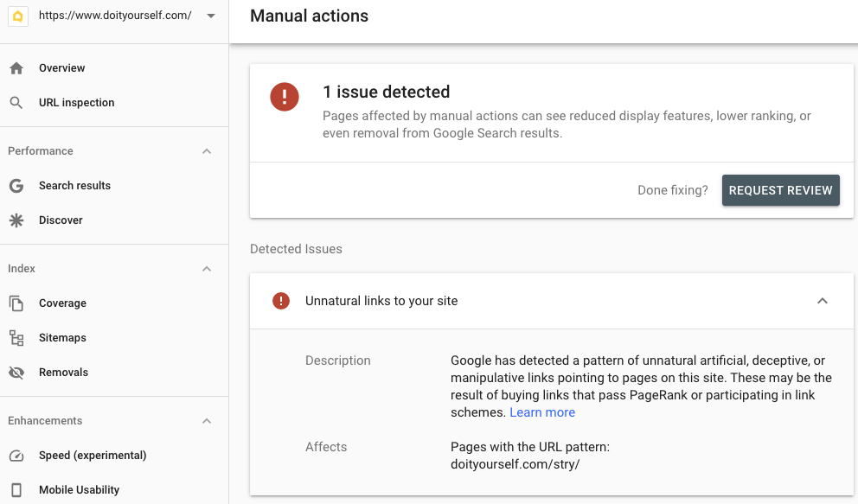Collapse the Enhancements section chevron

pyautogui.click(x=207, y=421)
